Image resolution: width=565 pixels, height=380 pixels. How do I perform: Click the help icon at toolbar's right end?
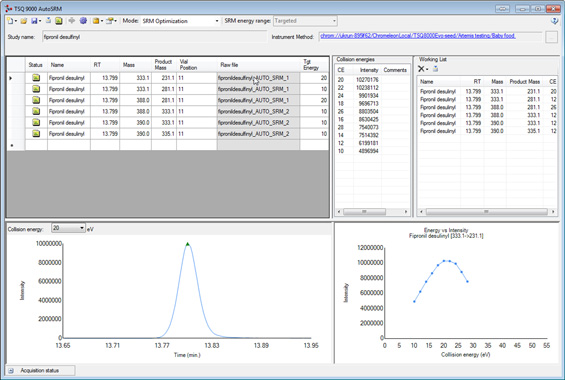(555, 21)
